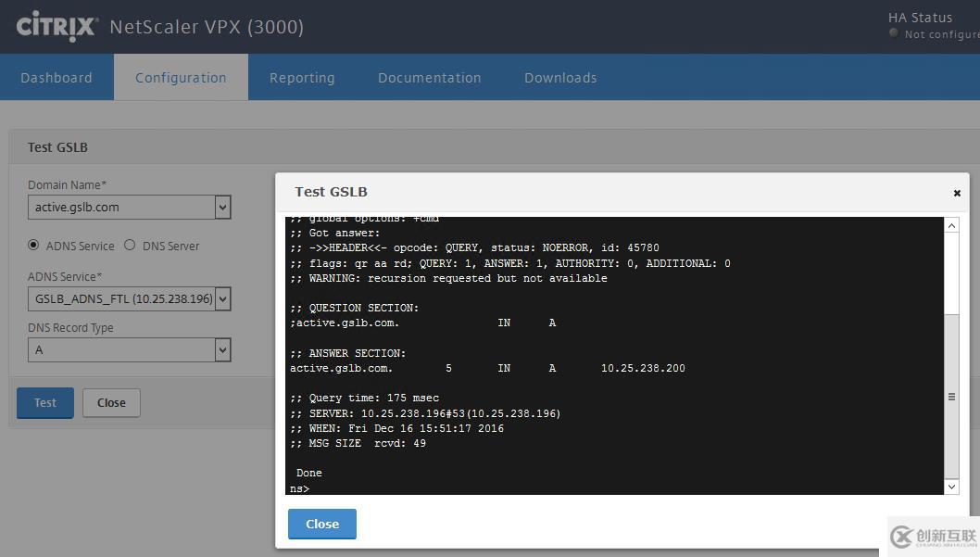
Task: Select the ADNS Service radio button
Action: pyautogui.click(x=33, y=245)
